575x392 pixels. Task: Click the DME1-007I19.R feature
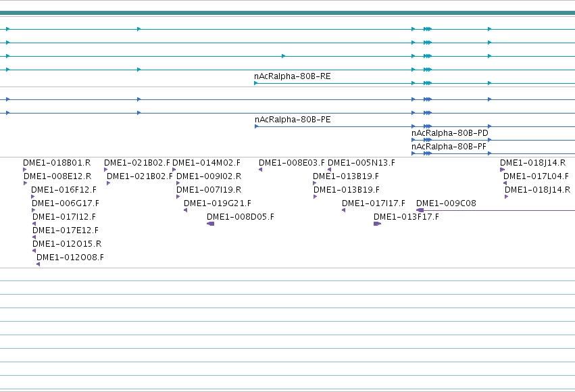click(x=209, y=190)
